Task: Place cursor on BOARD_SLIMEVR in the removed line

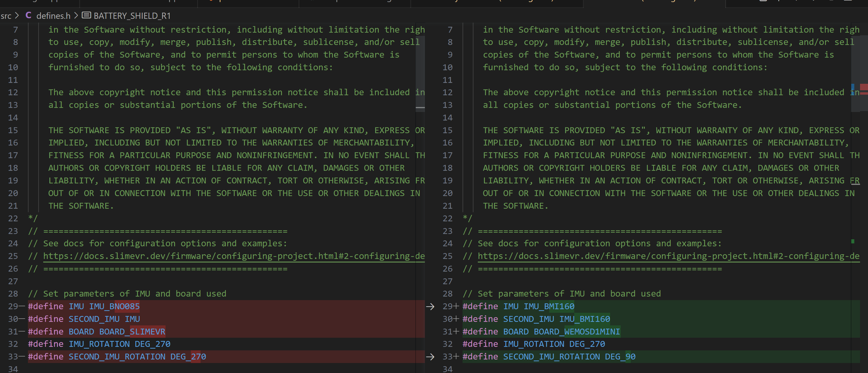Action: click(x=132, y=332)
